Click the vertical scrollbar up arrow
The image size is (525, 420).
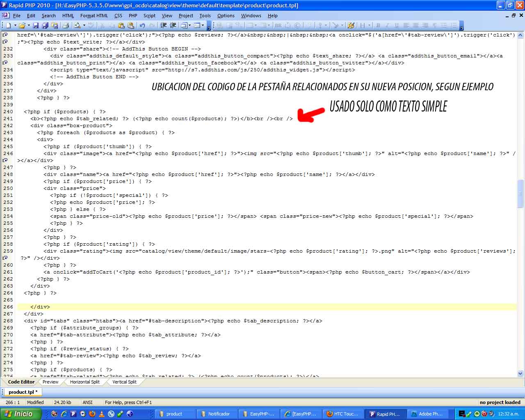point(520,35)
